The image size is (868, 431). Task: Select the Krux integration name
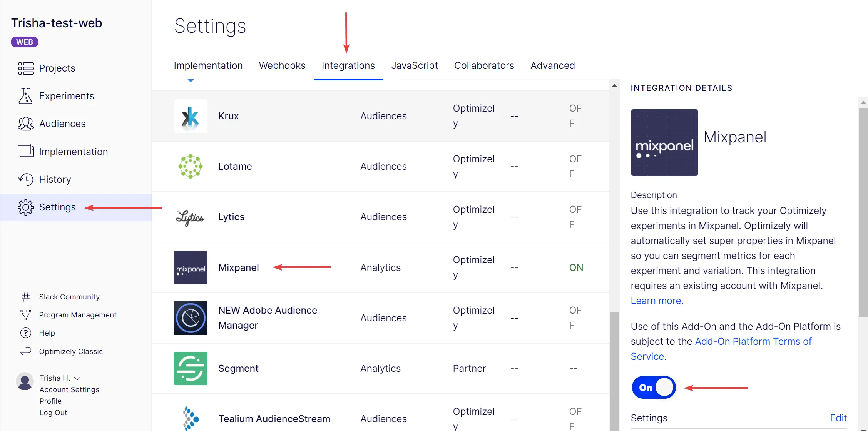pyautogui.click(x=228, y=116)
